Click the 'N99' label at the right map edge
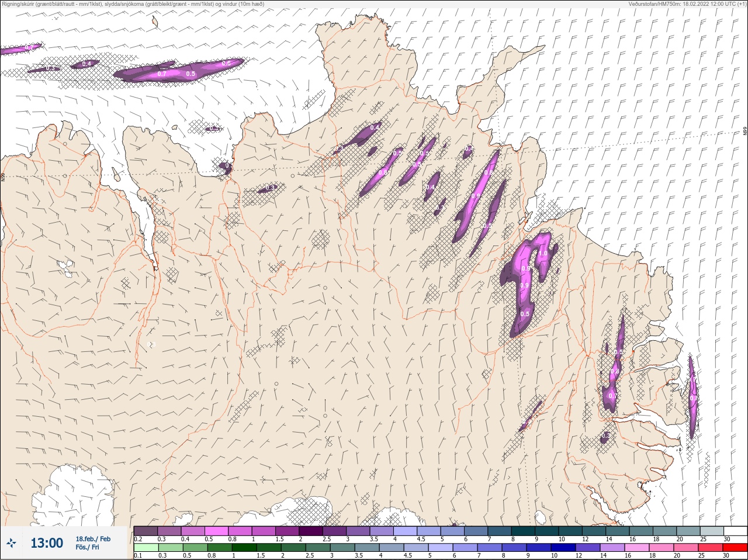This screenshot has height=560, width=748. [x=745, y=132]
